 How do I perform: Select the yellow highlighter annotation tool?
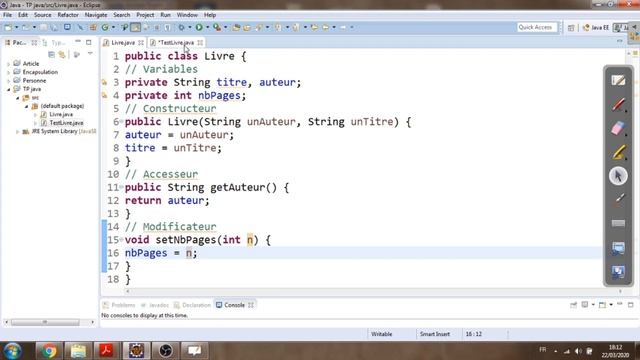coord(618,152)
